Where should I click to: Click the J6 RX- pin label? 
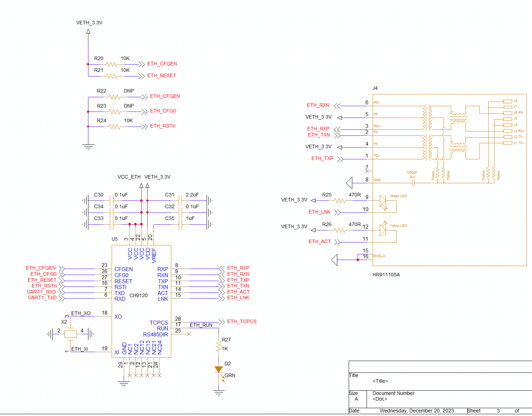coord(518,113)
